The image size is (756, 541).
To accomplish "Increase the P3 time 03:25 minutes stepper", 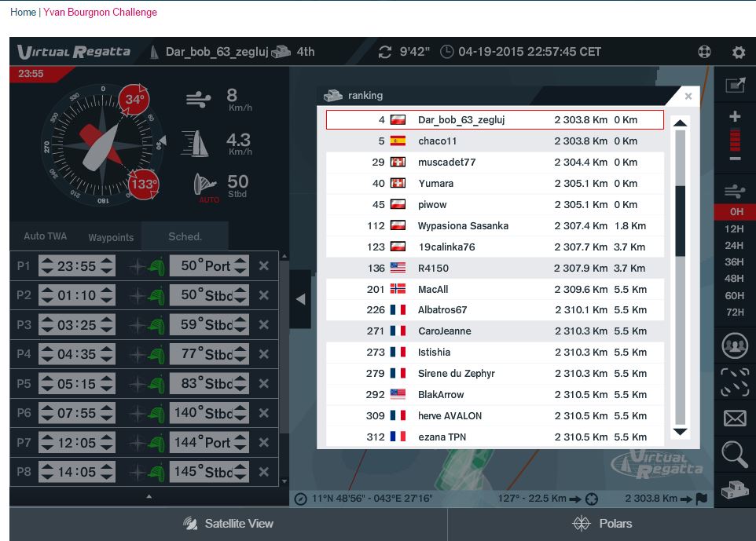I will [107, 320].
